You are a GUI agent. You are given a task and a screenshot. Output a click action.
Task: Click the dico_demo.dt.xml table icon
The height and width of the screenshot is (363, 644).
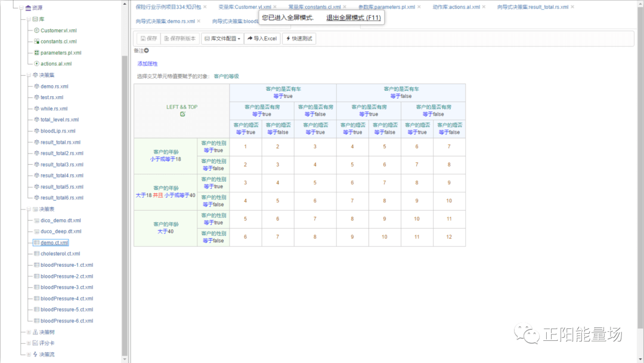pyautogui.click(x=36, y=220)
